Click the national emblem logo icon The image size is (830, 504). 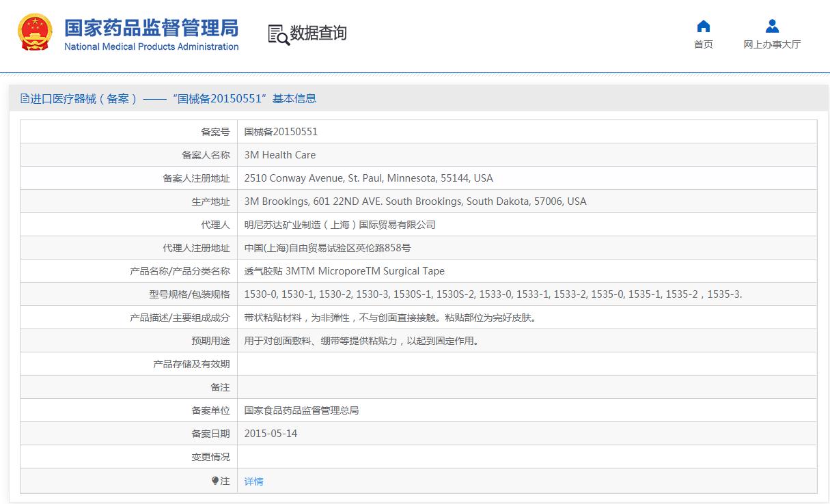click(x=36, y=32)
